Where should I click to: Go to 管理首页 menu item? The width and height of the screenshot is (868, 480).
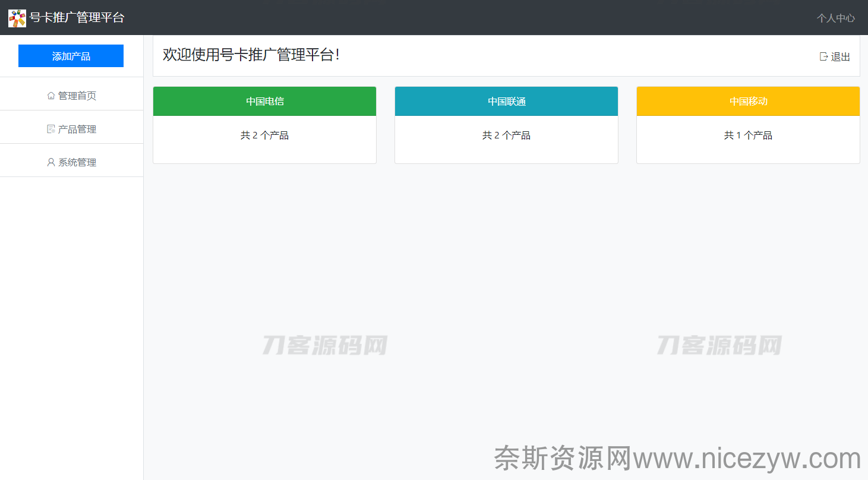point(71,96)
